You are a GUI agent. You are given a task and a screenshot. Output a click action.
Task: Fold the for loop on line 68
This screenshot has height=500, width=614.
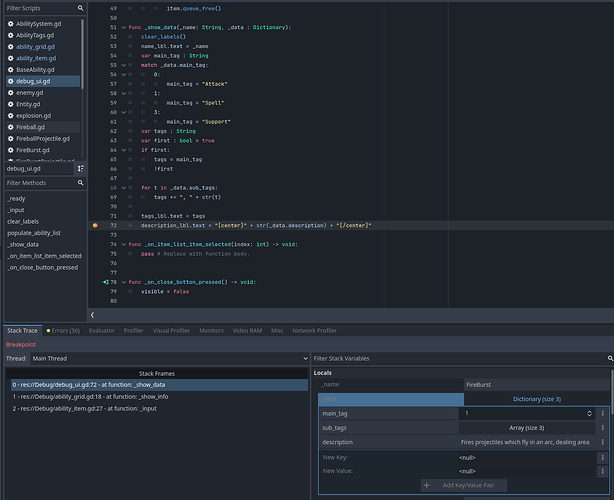point(123,188)
